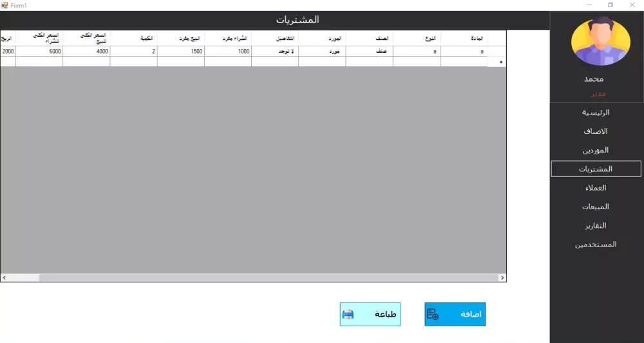This screenshot has width=644, height=343.
Task: Click the الكمية column header
Action: point(133,38)
